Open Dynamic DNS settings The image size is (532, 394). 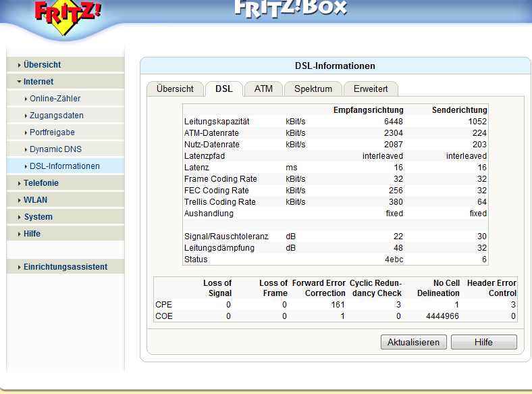(65, 149)
